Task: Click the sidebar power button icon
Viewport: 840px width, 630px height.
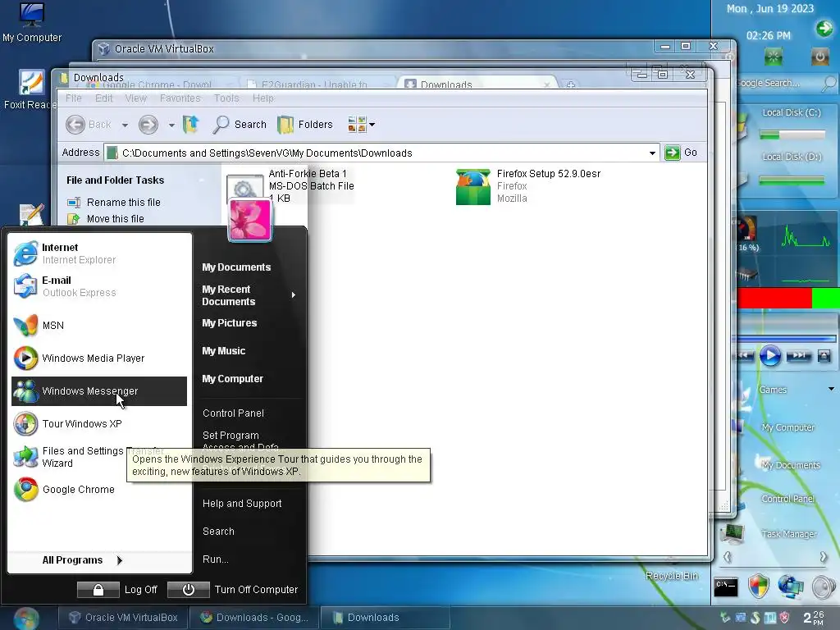Action: click(x=820, y=57)
